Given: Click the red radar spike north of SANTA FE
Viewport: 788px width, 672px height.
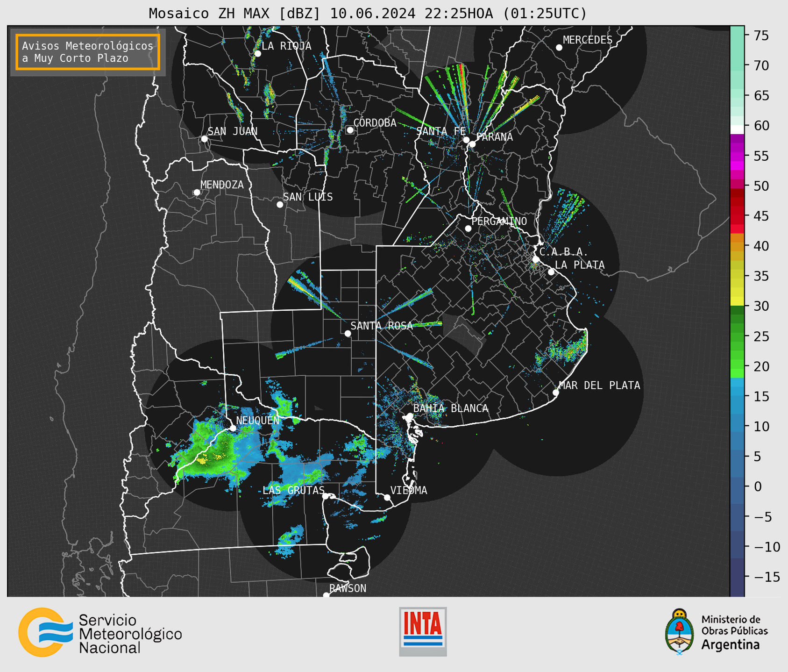Looking at the screenshot, I should 463,77.
